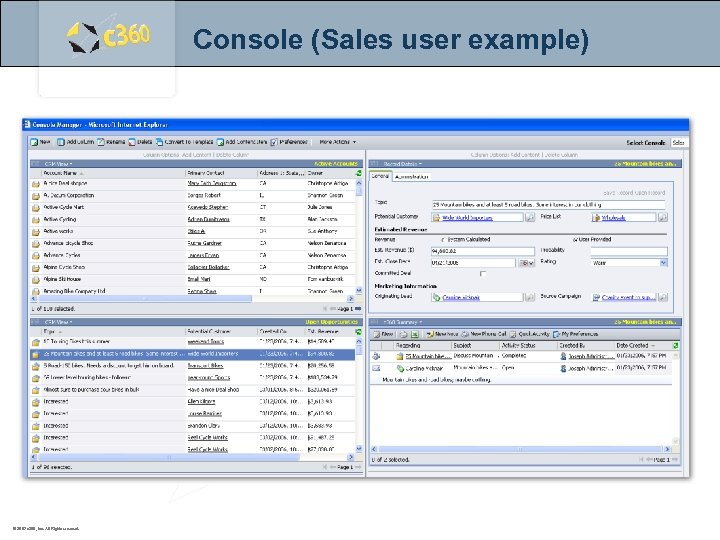Refresh the Active Accounts grid
Screen dimensions: 720x540
click(358, 173)
